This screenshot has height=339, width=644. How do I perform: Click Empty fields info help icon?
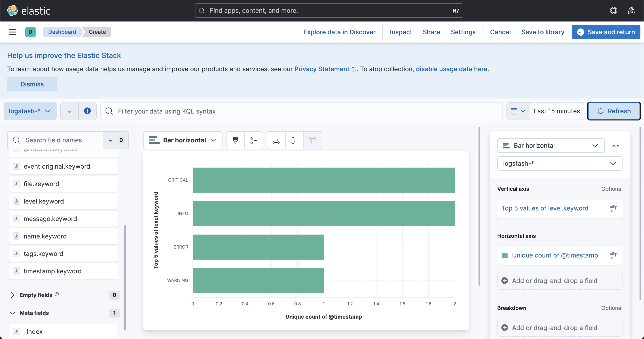[x=57, y=294]
